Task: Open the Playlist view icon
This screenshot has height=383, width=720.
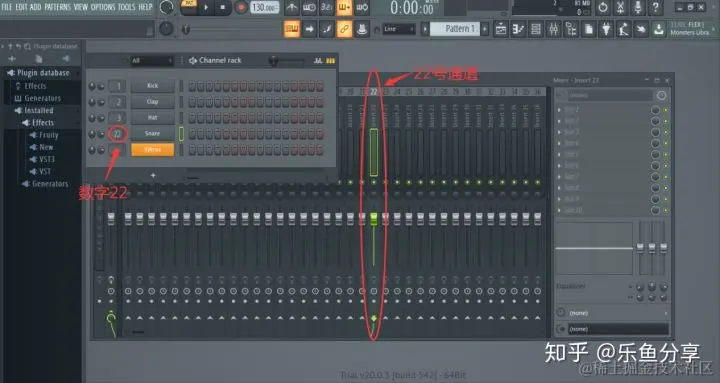Action: (501, 29)
